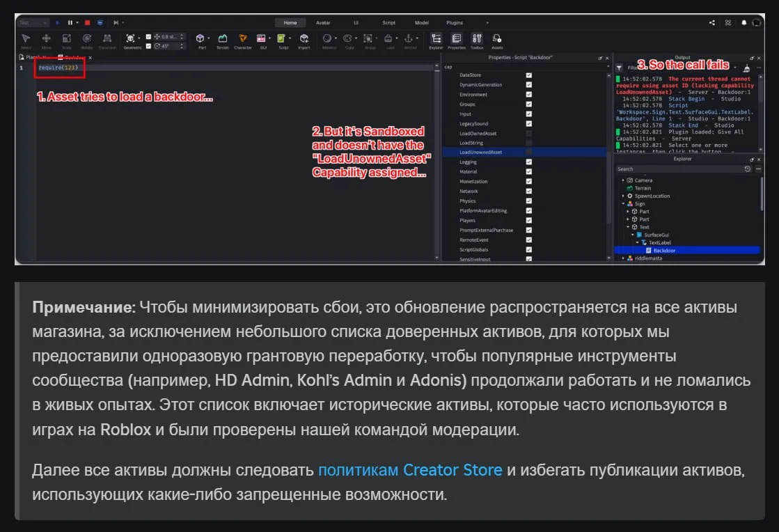
Task: Click the Group objects icon
Action: (368, 39)
